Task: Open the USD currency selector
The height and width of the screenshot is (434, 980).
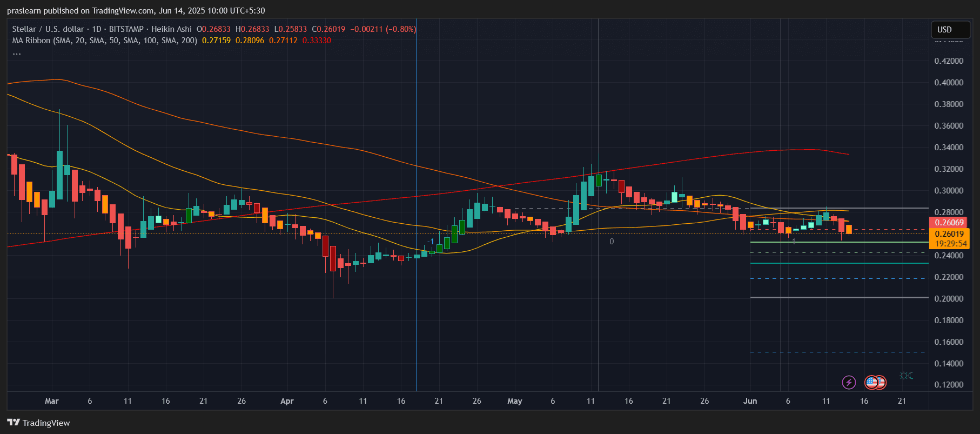Action: pos(951,30)
